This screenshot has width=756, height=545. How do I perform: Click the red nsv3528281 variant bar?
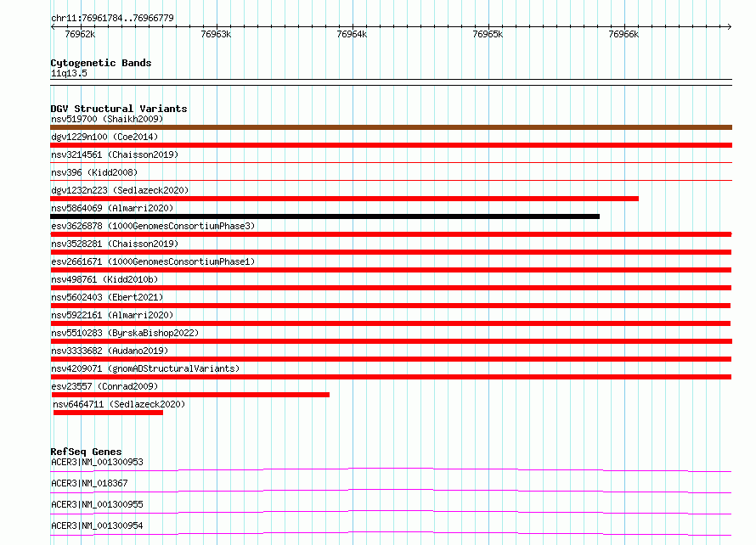coord(391,252)
